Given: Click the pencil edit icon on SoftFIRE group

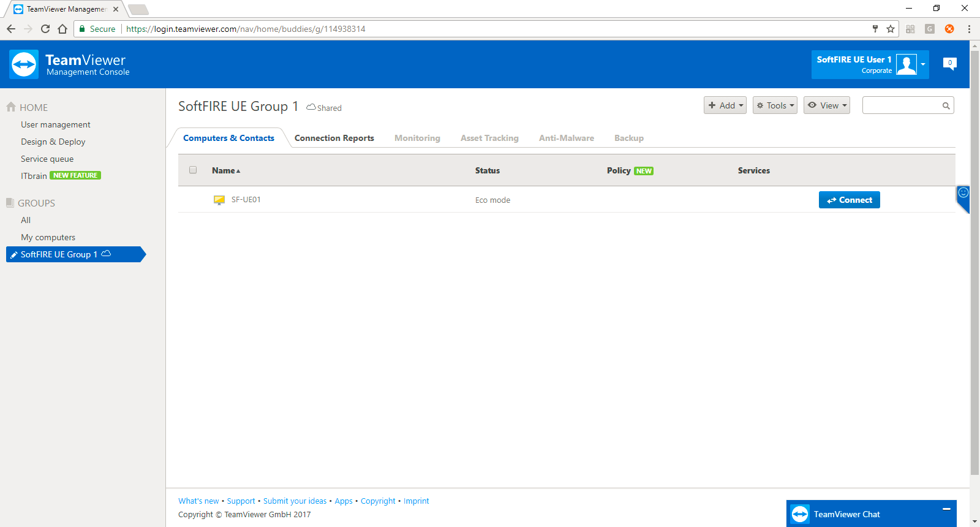Looking at the screenshot, I should click(x=14, y=255).
